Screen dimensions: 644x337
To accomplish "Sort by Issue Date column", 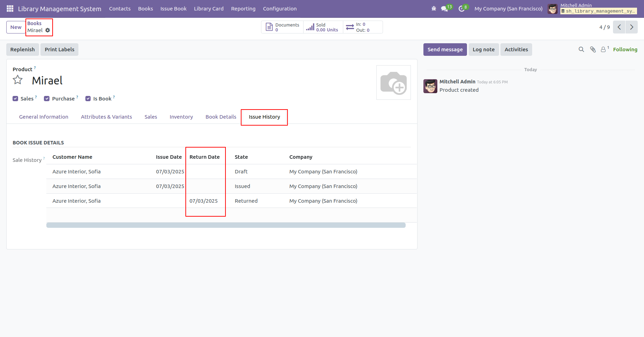I will click(169, 157).
